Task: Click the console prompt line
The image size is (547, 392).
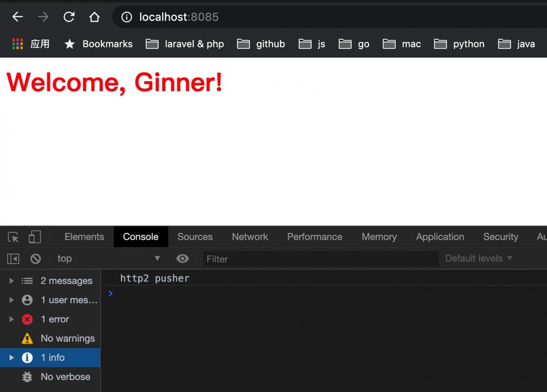Action: tap(325, 294)
